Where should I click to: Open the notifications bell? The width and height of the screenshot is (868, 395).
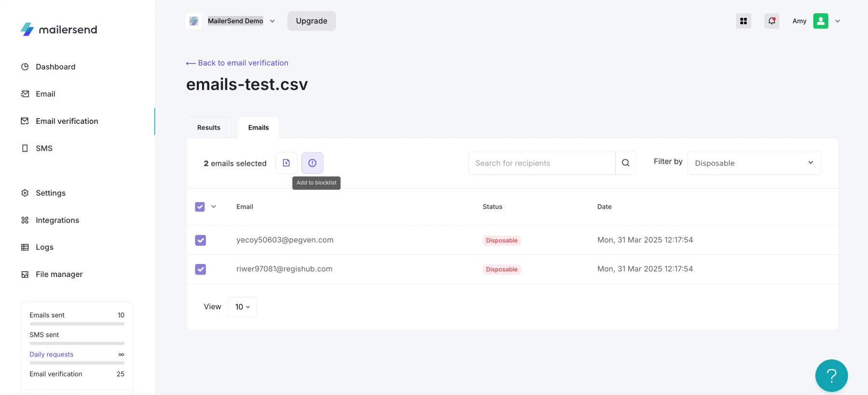[x=772, y=21]
